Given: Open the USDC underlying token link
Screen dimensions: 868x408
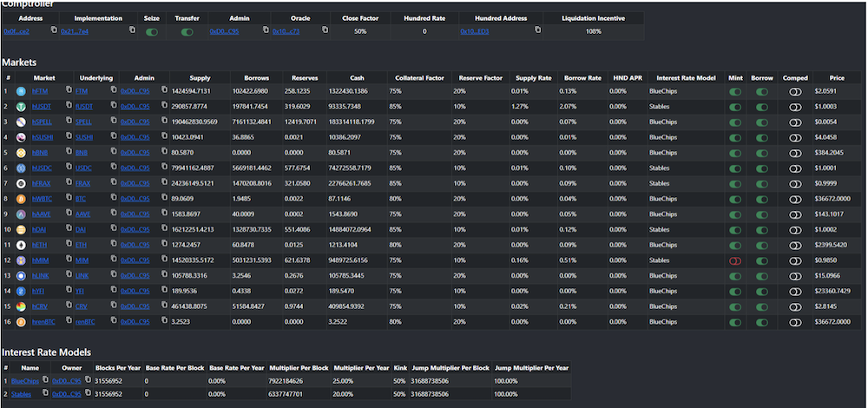Looking at the screenshot, I should click(82, 168).
